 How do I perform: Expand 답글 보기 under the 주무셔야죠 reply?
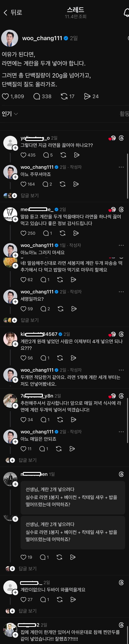point(30,195)
